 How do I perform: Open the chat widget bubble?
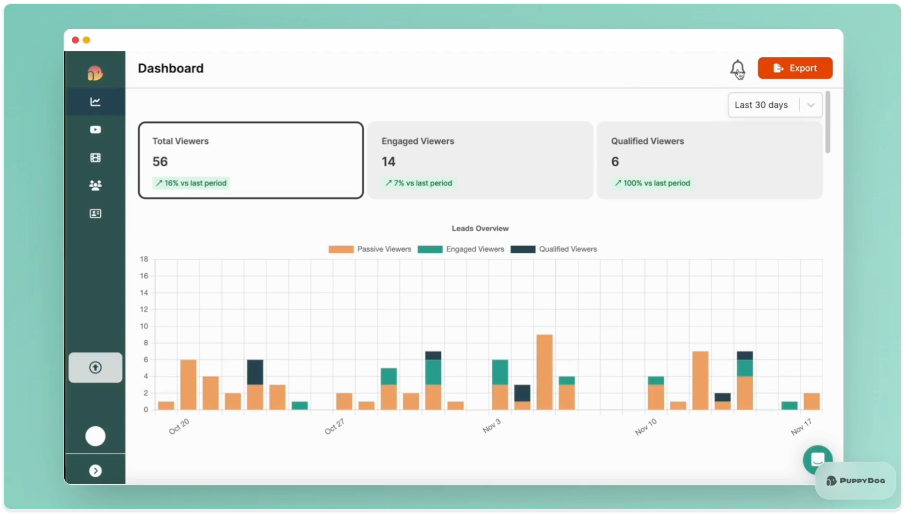[x=817, y=460]
